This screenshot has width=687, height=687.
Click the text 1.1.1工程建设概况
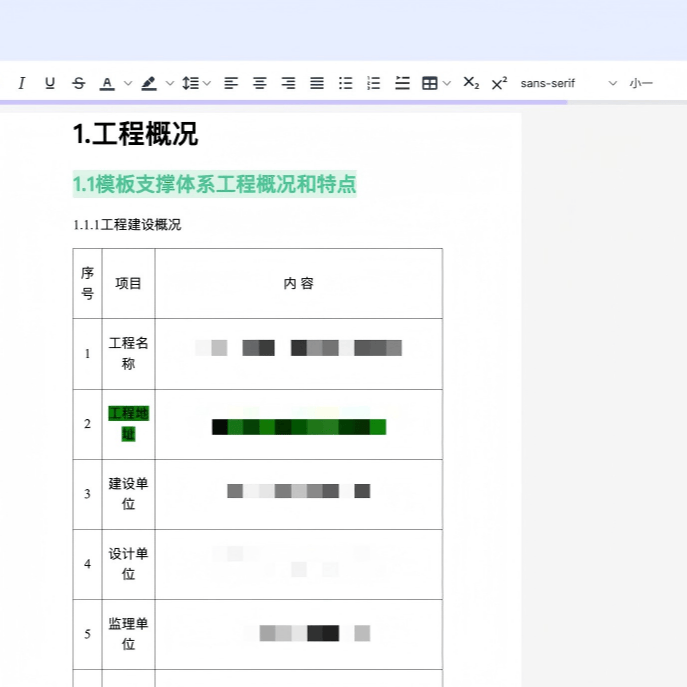[127, 225]
